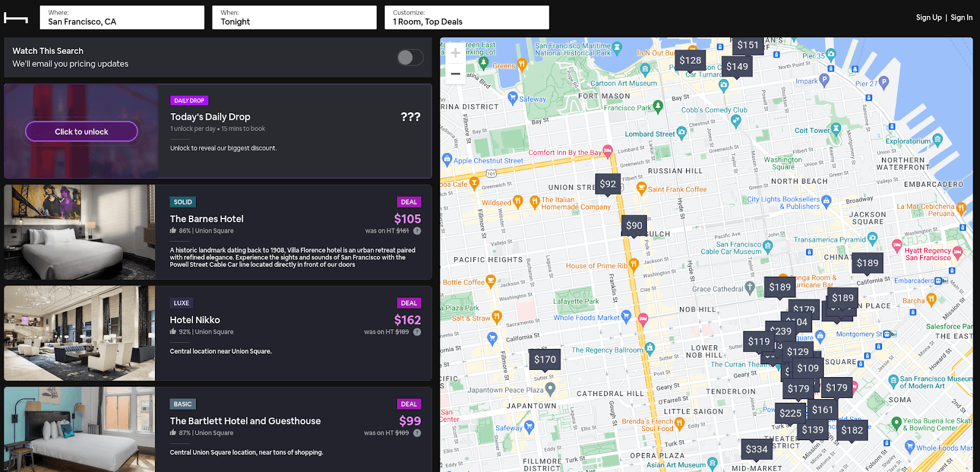Open The Bartlett Hotel and Guesthouse title
Image resolution: width=980 pixels, height=472 pixels.
click(245, 421)
